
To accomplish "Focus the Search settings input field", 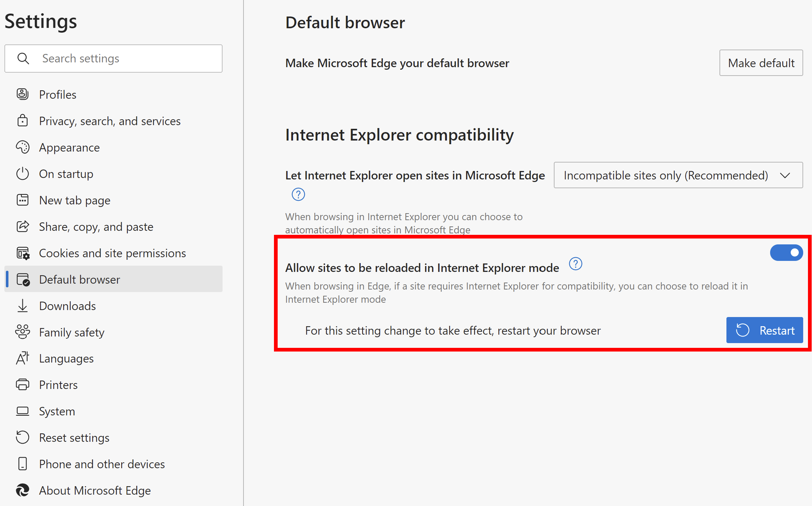I will click(129, 59).
